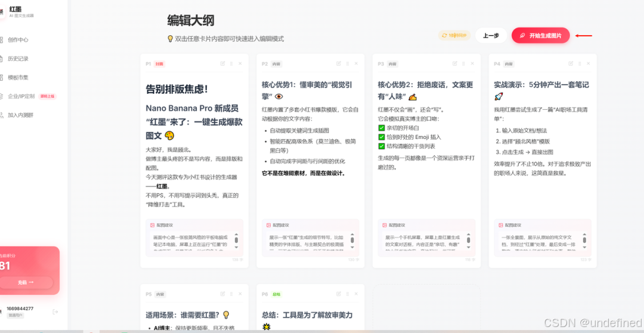Click heading 适用场景 in card P5

click(187, 315)
